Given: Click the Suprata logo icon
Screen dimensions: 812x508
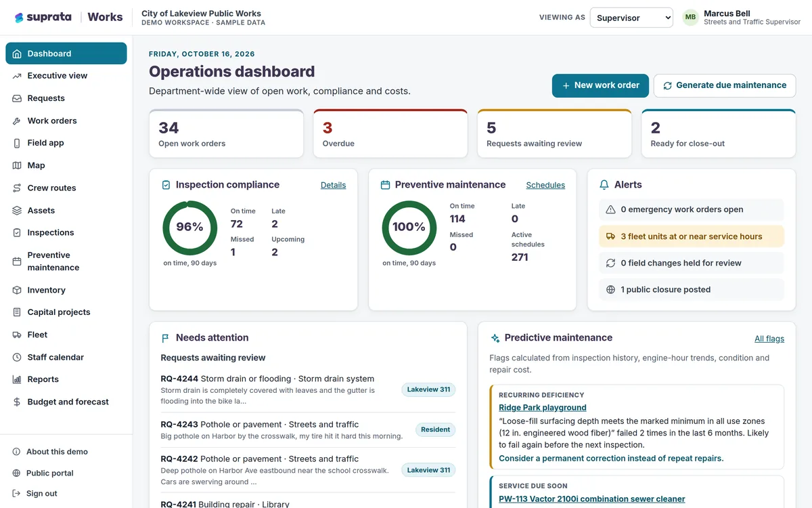Looking at the screenshot, I should [x=19, y=18].
